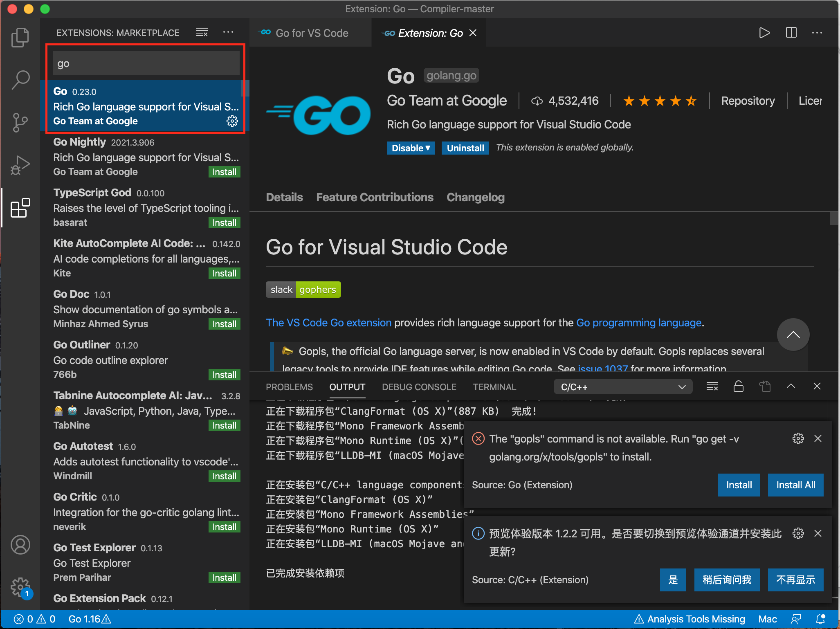Clear extensions search results icon
The image size is (840, 629).
[202, 32]
